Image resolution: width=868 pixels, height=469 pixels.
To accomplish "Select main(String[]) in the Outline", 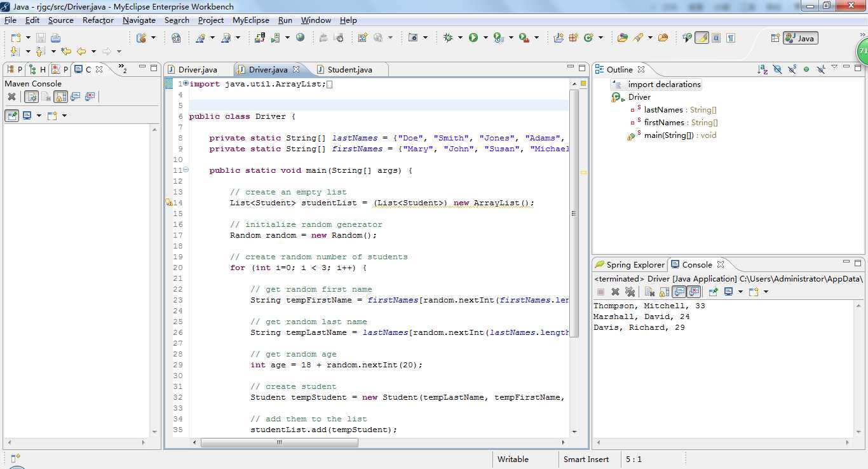I will (668, 135).
